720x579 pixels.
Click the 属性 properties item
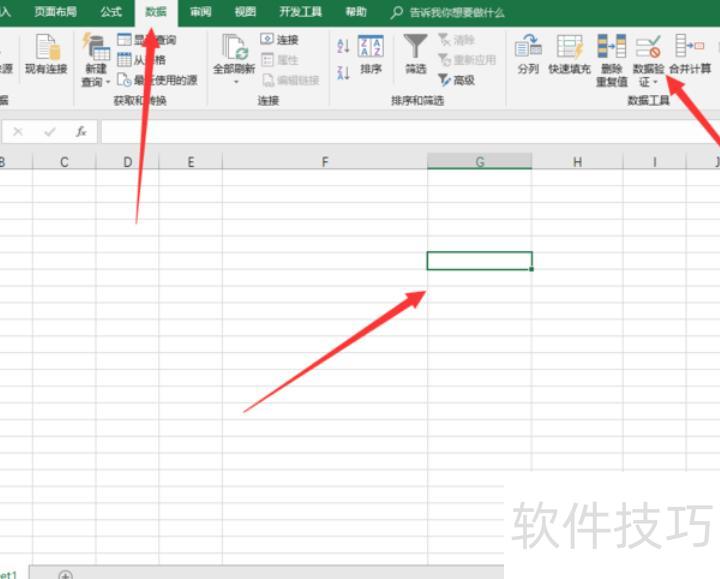[x=280, y=60]
